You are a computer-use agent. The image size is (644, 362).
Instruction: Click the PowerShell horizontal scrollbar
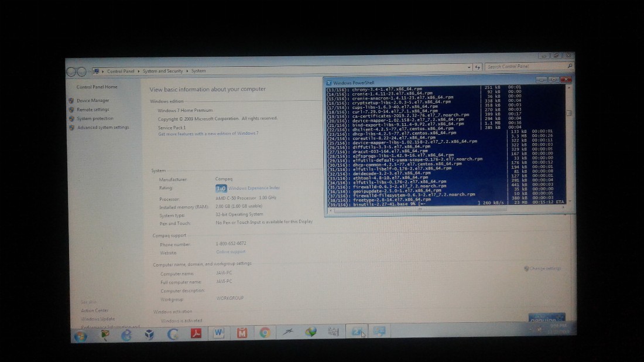coord(420,210)
